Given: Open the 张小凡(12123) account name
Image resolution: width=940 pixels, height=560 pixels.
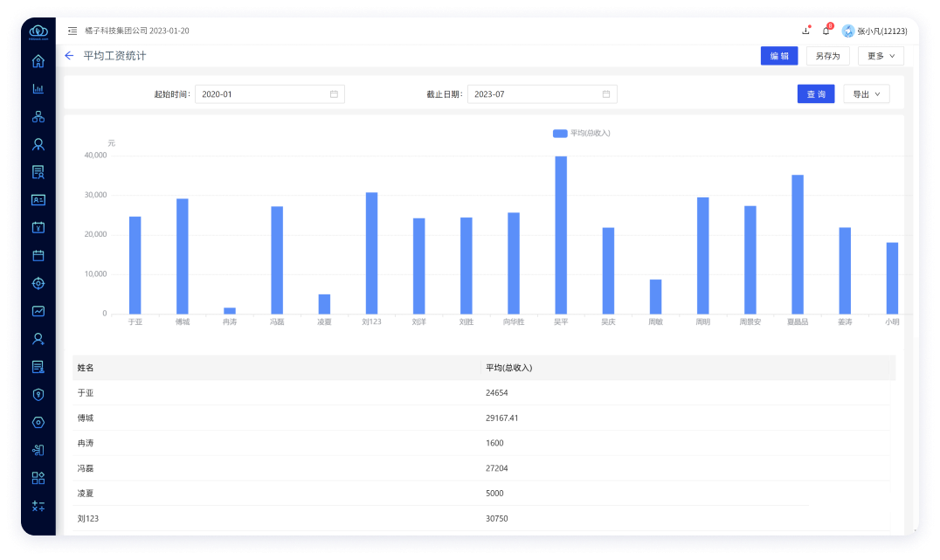Looking at the screenshot, I should [x=881, y=31].
